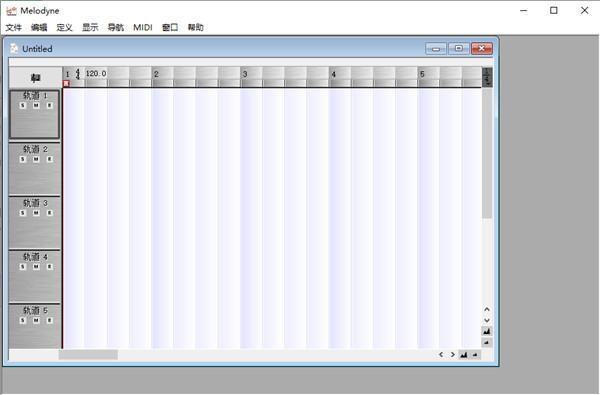Click the small vertical zoom-out mountain icon
600x395 pixels.
(x=487, y=343)
